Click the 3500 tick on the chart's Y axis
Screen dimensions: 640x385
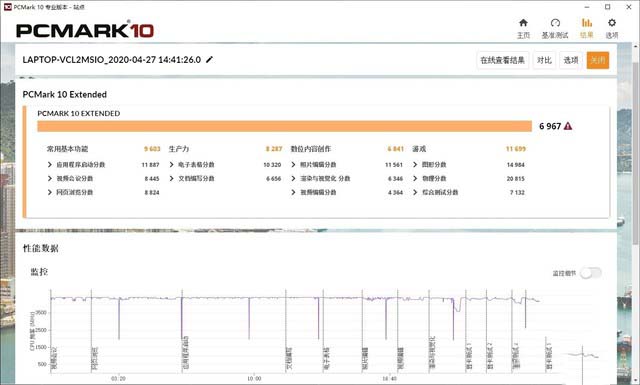(42, 312)
